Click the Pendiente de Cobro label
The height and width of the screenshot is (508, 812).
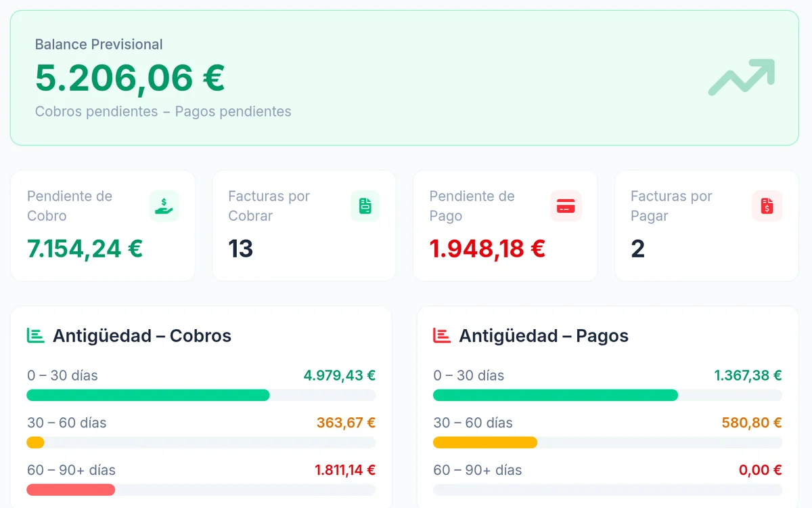tap(70, 206)
